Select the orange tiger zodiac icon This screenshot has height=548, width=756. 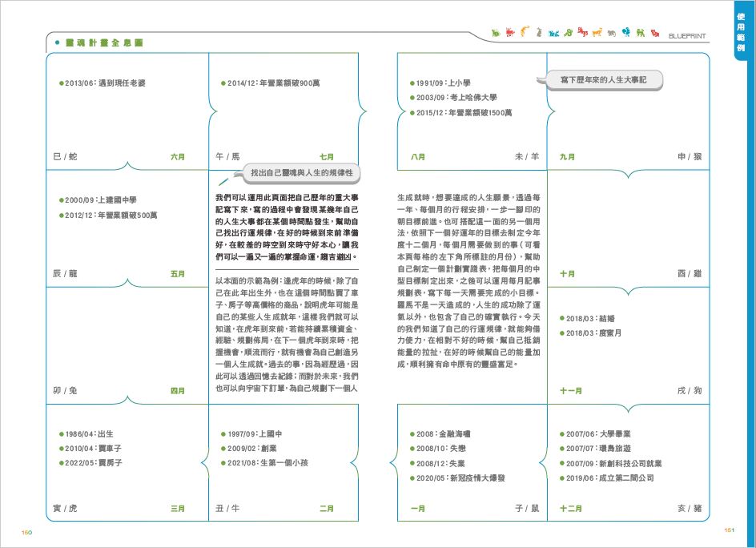(x=525, y=31)
